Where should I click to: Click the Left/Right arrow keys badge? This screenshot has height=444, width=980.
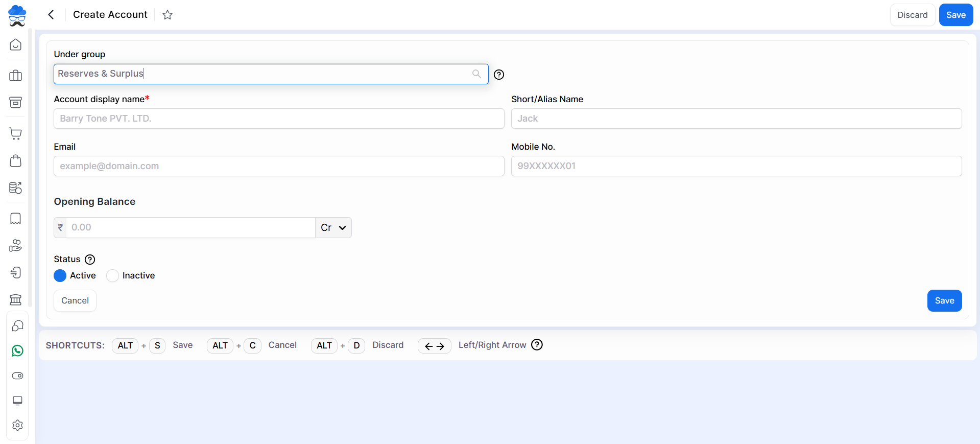pos(435,346)
